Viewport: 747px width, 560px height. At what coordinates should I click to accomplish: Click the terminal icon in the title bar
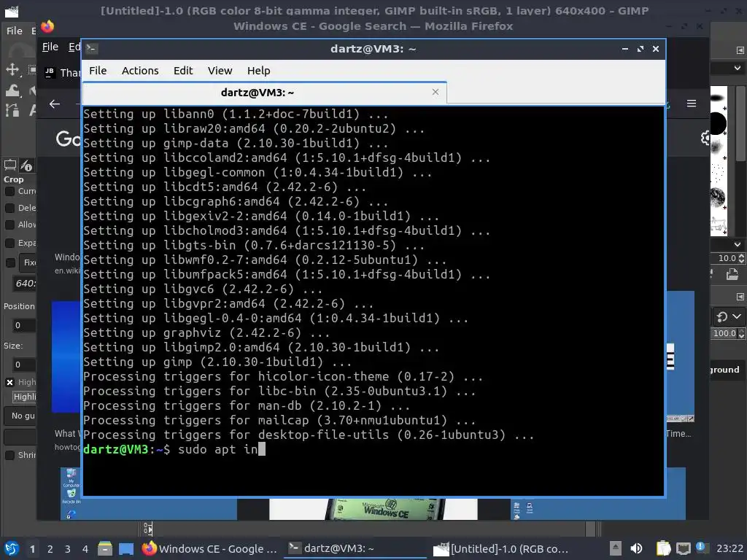[x=92, y=48]
